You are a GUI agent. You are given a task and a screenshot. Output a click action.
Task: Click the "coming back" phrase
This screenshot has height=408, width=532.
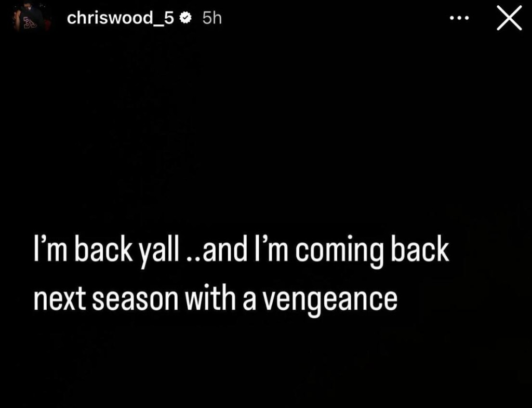[x=372, y=251]
